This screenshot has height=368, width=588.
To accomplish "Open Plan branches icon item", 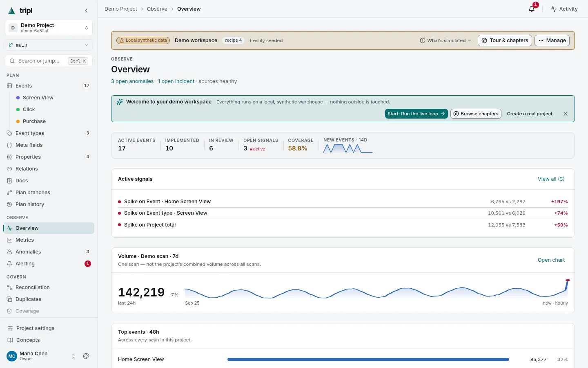I will tap(49, 193).
